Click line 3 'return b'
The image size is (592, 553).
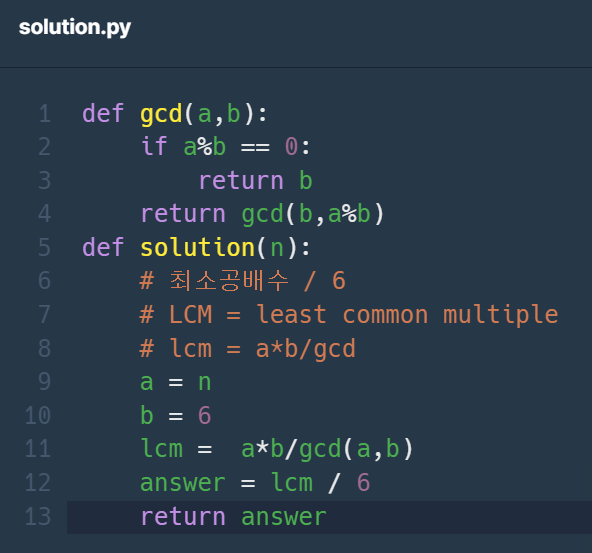click(256, 180)
